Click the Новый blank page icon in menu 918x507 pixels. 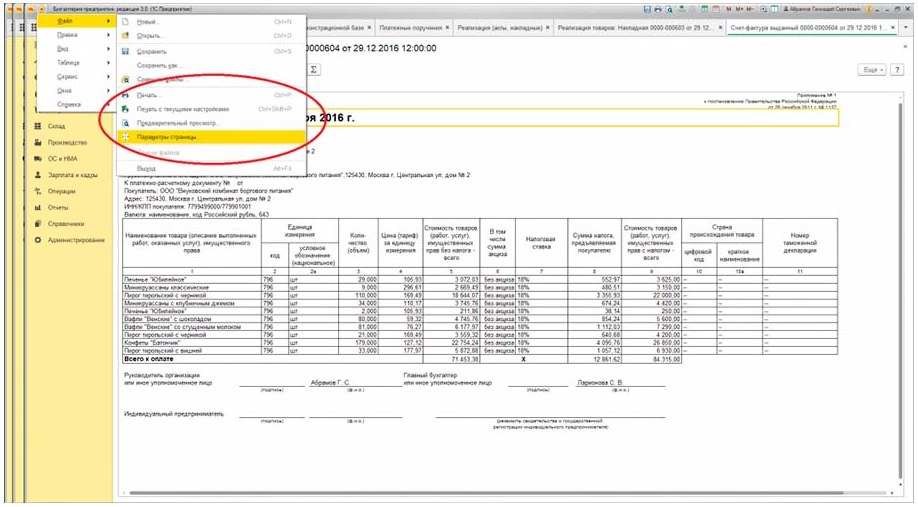tap(125, 22)
